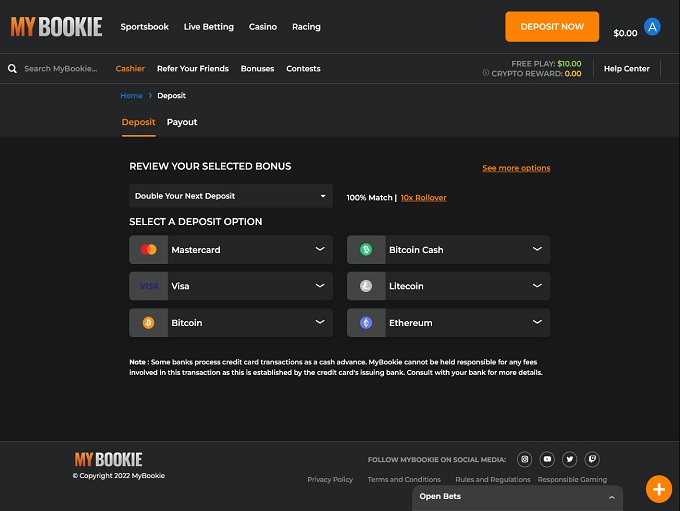
Task: Open the Help Center
Action: click(627, 69)
